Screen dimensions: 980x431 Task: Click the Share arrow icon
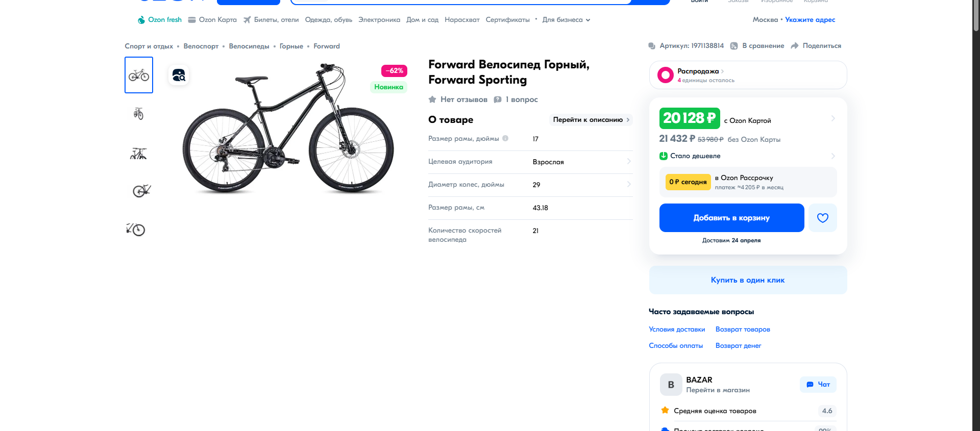[x=794, y=46]
